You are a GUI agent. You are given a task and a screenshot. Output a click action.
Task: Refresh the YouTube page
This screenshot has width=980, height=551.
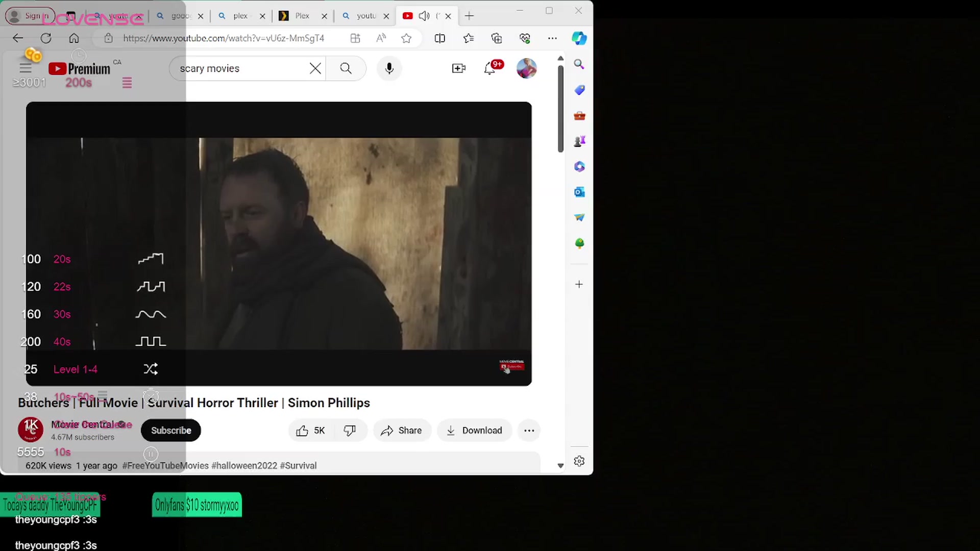[x=46, y=38]
